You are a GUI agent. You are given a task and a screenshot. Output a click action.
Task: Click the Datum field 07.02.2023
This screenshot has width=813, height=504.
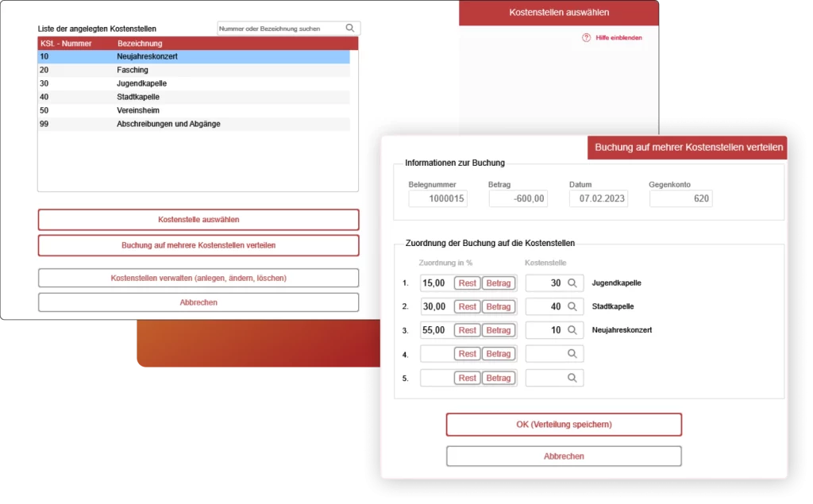[599, 198]
